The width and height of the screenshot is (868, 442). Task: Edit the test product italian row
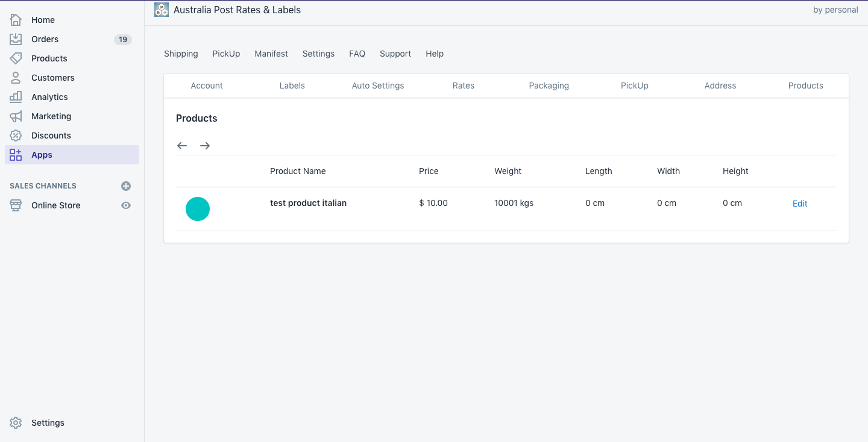coord(800,204)
